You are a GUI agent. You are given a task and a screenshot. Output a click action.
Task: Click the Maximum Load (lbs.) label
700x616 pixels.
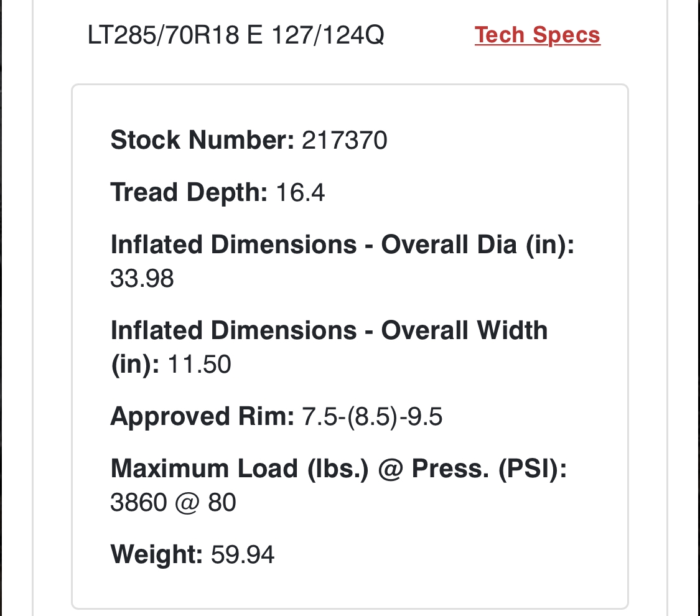(x=240, y=469)
